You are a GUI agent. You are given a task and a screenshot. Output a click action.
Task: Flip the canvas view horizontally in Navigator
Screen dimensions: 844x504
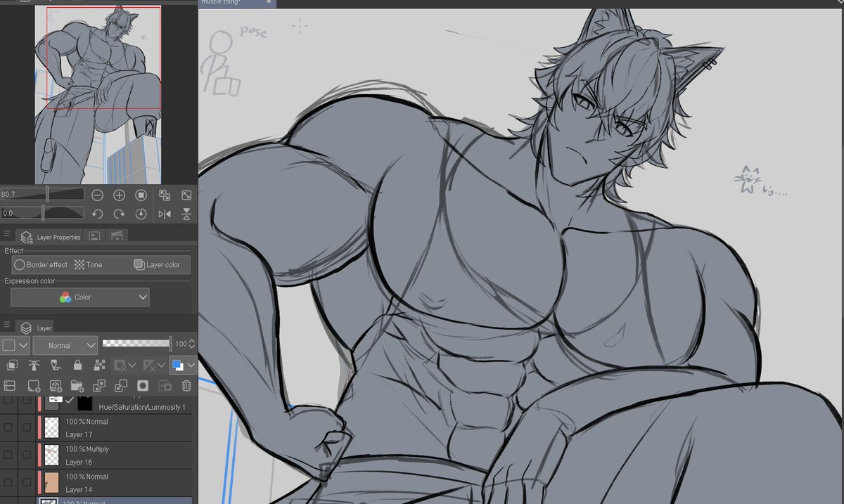point(164,214)
